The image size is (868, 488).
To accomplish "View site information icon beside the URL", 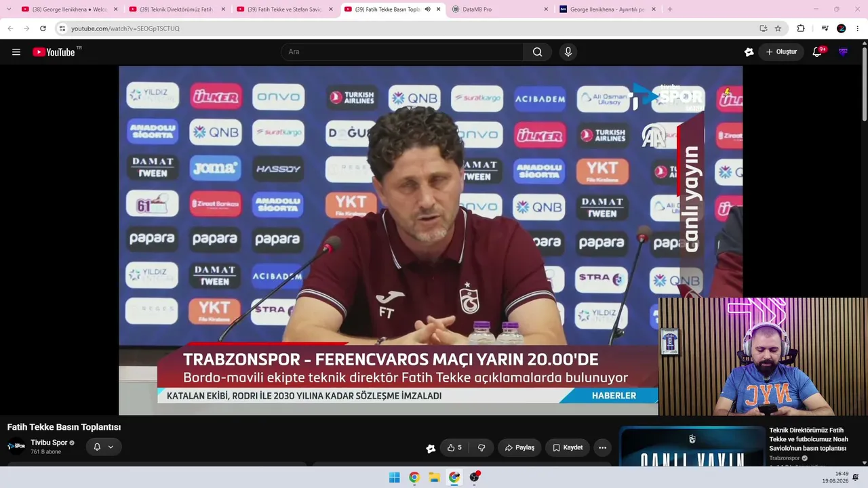I will [62, 28].
